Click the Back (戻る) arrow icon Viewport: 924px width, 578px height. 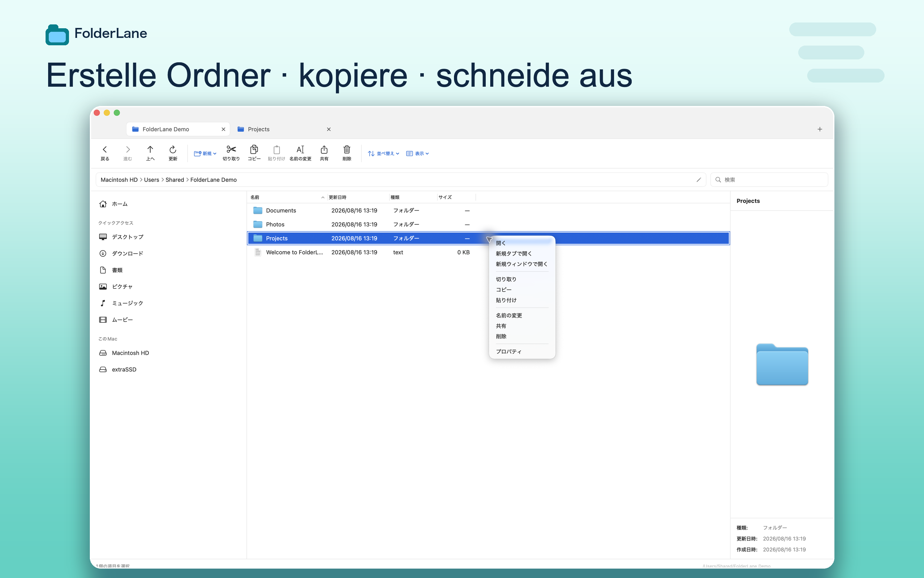pyautogui.click(x=105, y=149)
